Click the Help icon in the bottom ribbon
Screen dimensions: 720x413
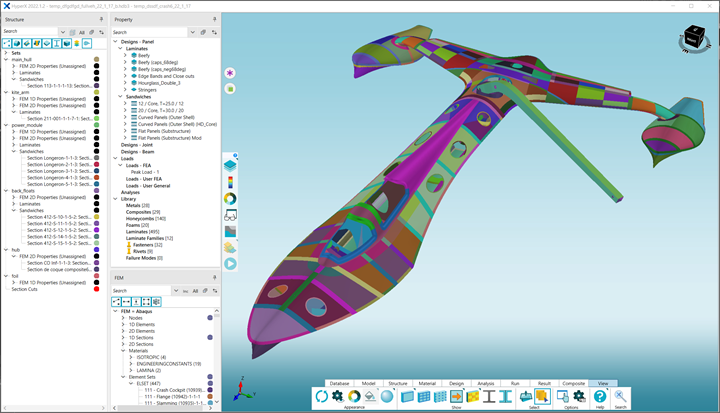point(600,397)
